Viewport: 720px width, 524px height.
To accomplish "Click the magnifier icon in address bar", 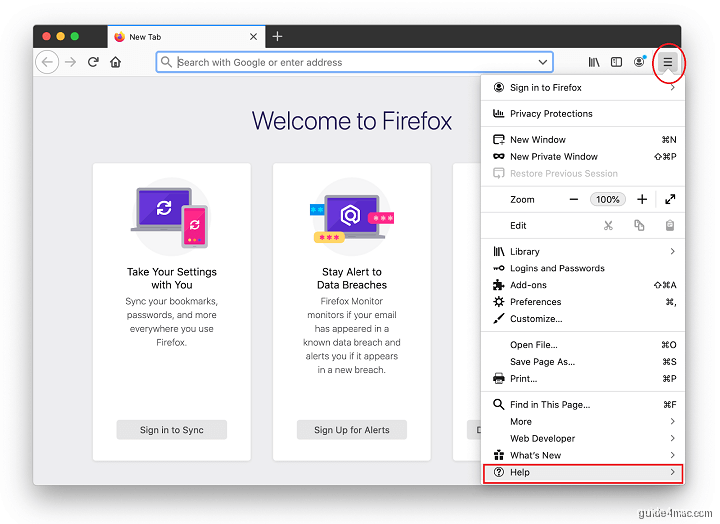I will point(166,62).
